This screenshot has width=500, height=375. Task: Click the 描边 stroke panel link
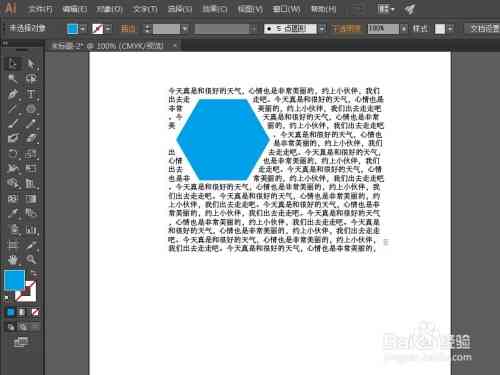(128, 29)
